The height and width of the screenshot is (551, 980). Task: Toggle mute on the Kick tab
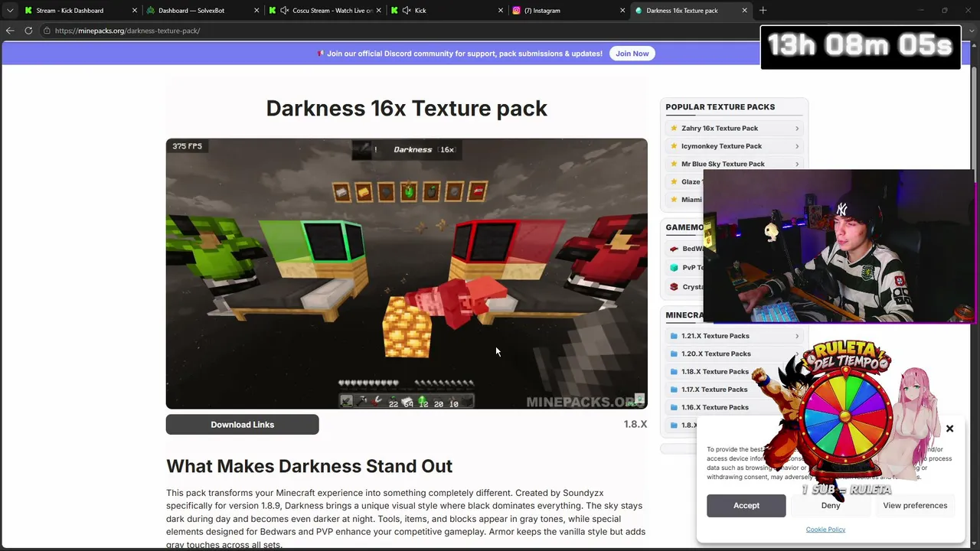407,11
